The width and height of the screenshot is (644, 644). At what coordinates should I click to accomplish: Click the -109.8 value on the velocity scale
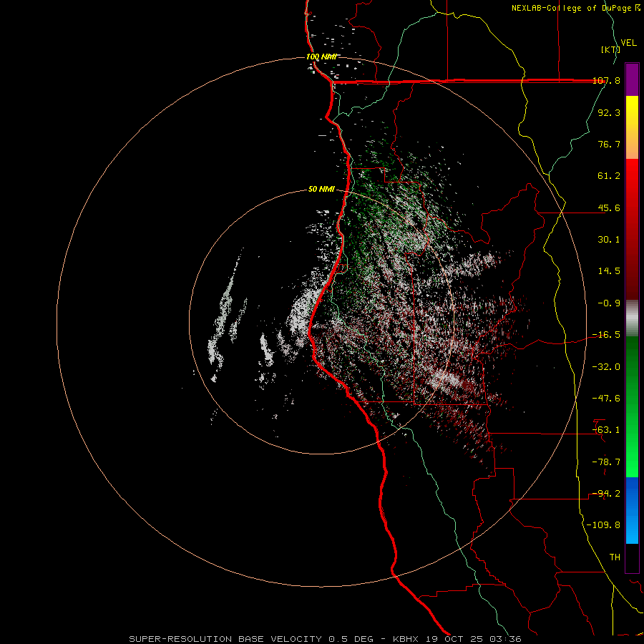(604, 525)
